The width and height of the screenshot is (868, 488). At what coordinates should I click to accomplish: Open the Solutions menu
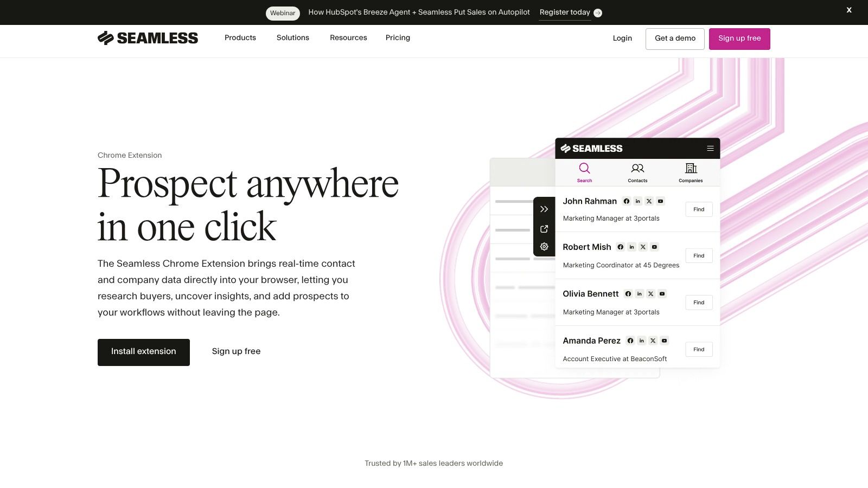coord(293,38)
